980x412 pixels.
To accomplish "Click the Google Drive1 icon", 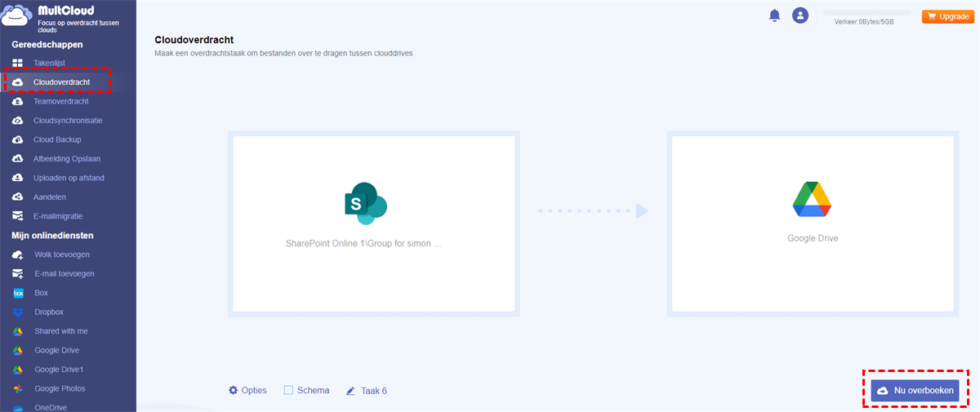I will coord(18,370).
